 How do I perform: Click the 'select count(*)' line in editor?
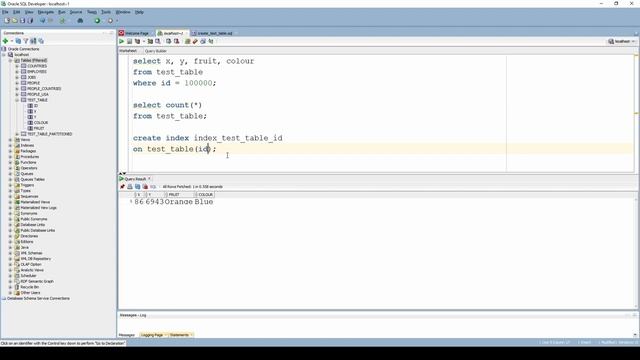167,105
